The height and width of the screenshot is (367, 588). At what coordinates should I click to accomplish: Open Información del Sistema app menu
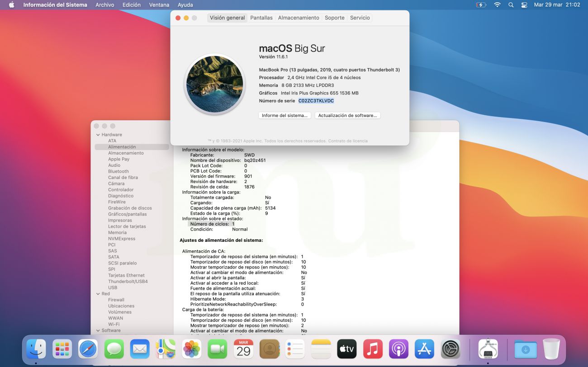point(55,5)
